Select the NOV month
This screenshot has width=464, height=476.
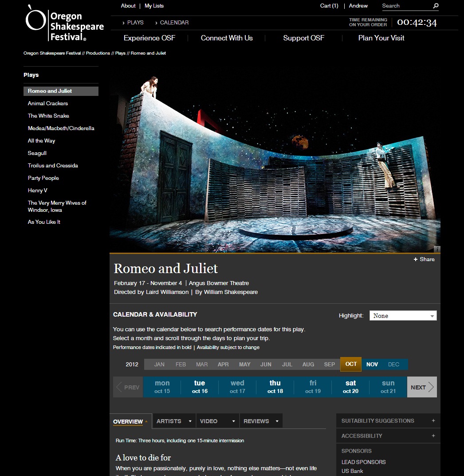tap(372, 365)
